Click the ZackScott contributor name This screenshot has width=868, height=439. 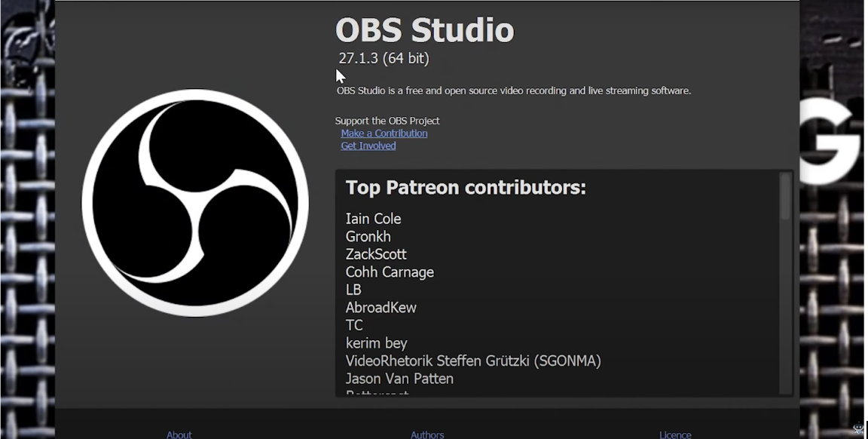point(376,254)
